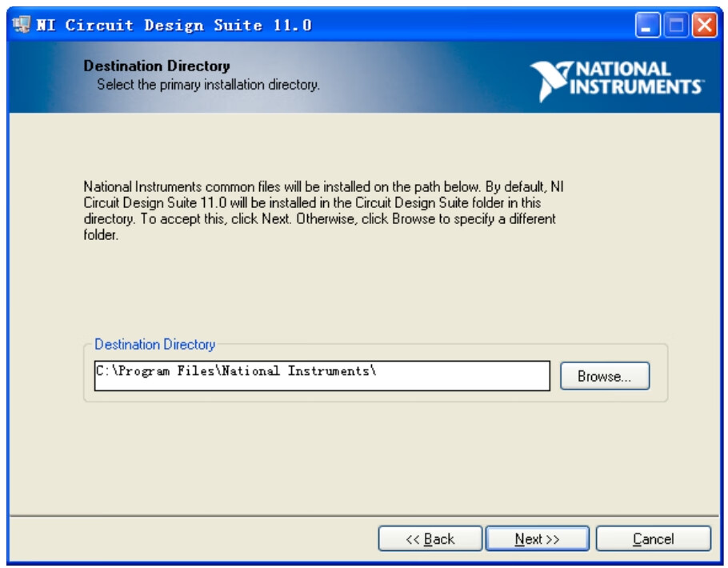This screenshot has height=568, width=728.
Task: Click the National Instruments logo
Action: coord(616,80)
